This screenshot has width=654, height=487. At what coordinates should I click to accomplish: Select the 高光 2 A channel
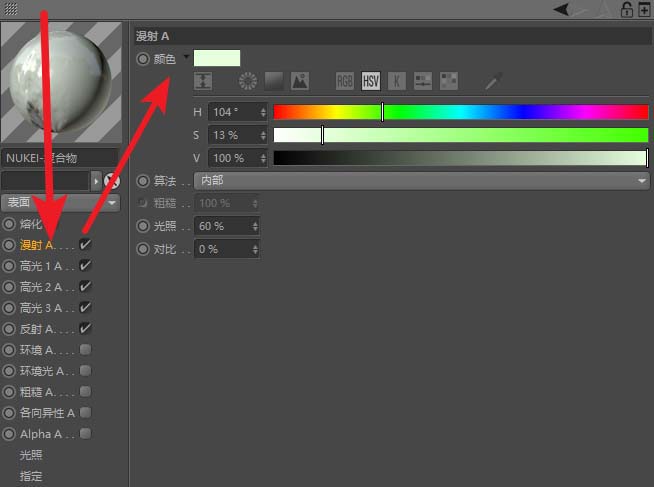pyautogui.click(x=41, y=287)
